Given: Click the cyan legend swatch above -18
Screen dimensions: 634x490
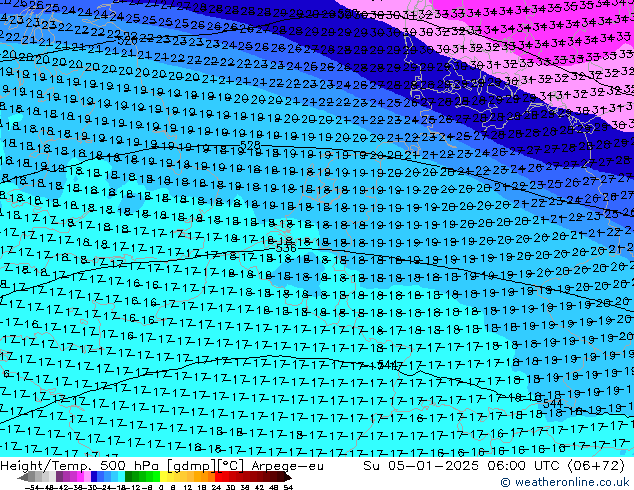Looking at the screenshot, I should [121, 476].
